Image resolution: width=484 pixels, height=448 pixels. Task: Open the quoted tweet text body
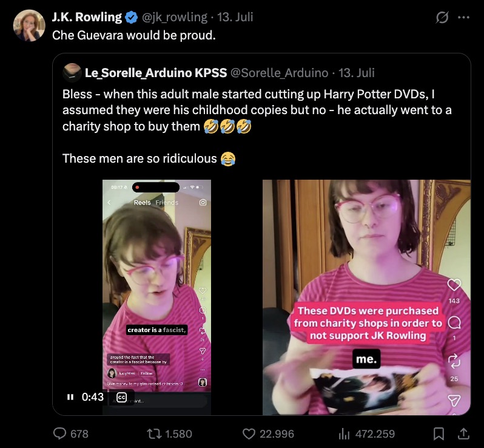coord(257,126)
